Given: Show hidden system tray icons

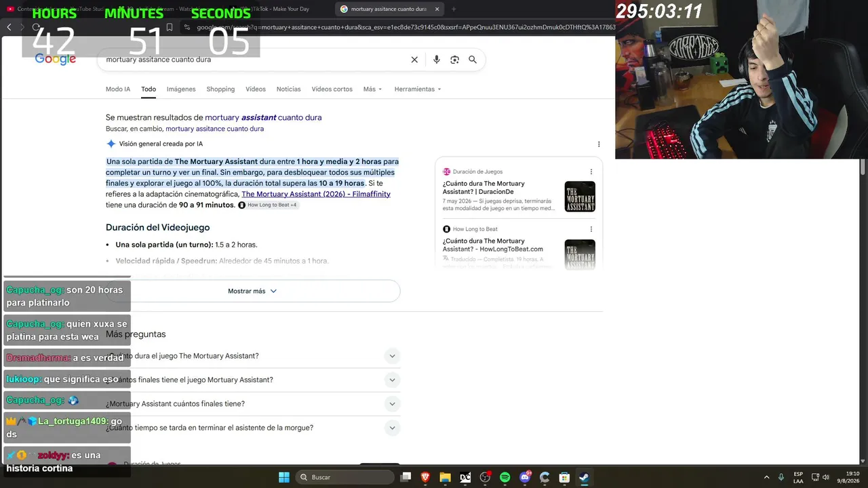Looking at the screenshot, I should [x=767, y=477].
